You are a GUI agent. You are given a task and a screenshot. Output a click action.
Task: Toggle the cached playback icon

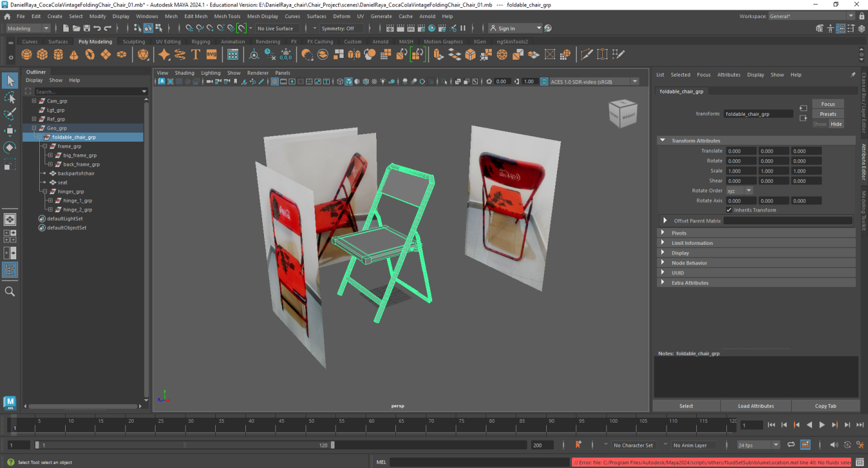(x=805, y=445)
